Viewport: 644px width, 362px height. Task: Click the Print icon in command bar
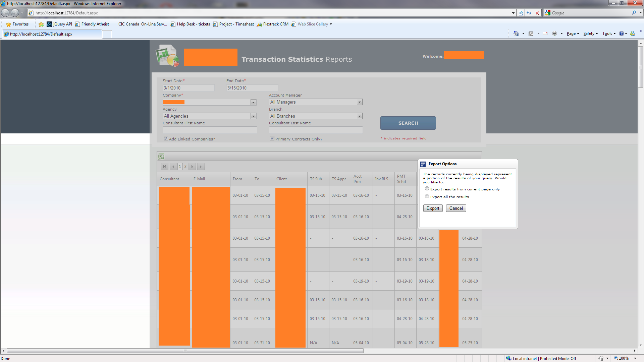point(554,34)
